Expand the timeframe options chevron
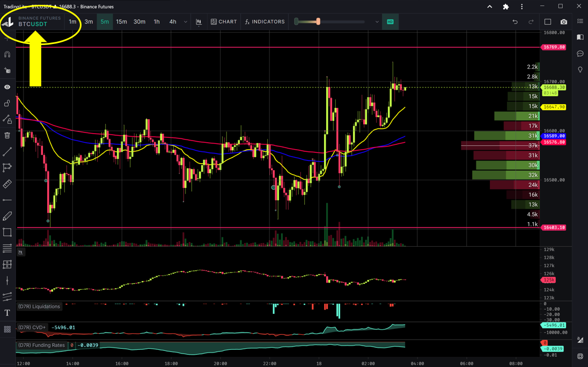 (185, 21)
